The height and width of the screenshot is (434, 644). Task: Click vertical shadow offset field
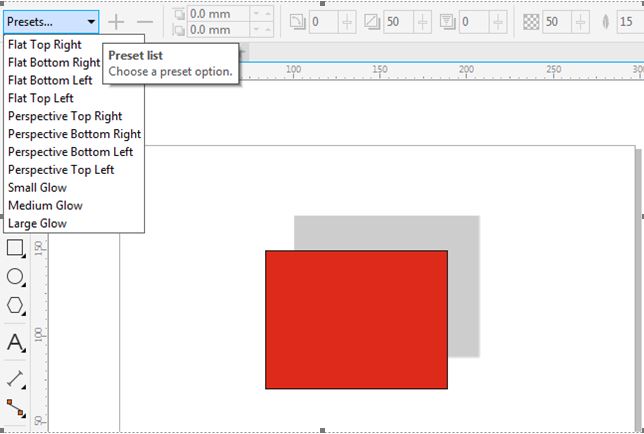(x=218, y=30)
